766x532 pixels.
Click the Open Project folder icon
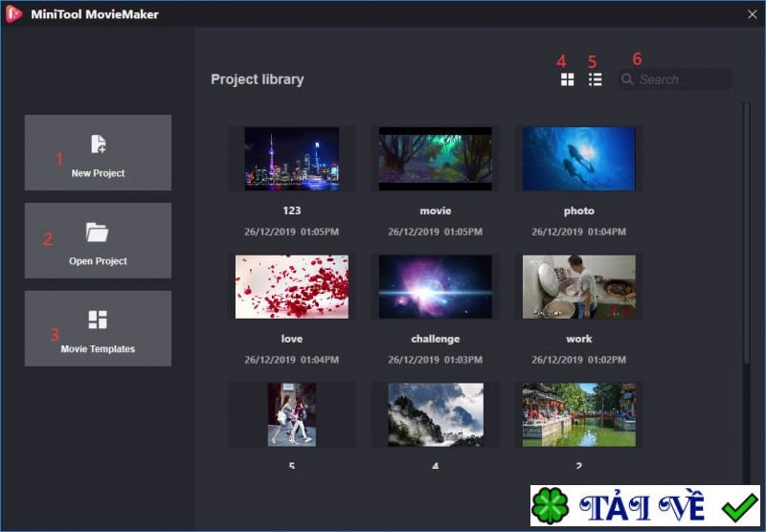[x=98, y=233]
